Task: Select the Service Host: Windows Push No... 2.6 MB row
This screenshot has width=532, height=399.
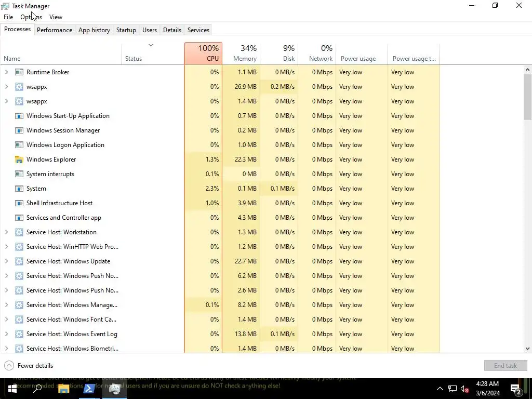Action: (220, 290)
